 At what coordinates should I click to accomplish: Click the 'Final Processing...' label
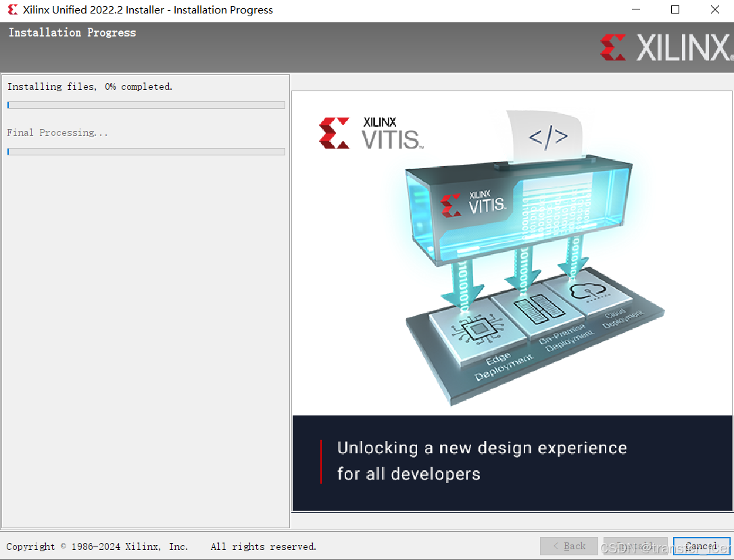tap(57, 133)
